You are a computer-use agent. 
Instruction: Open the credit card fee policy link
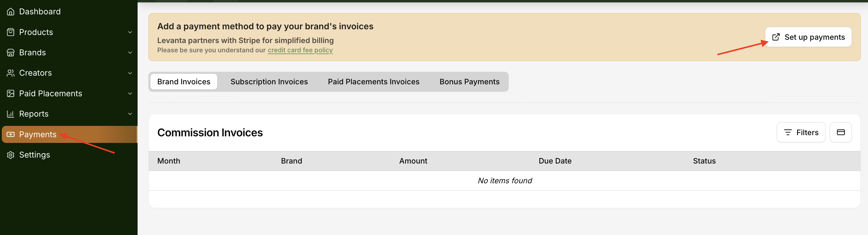[300, 50]
